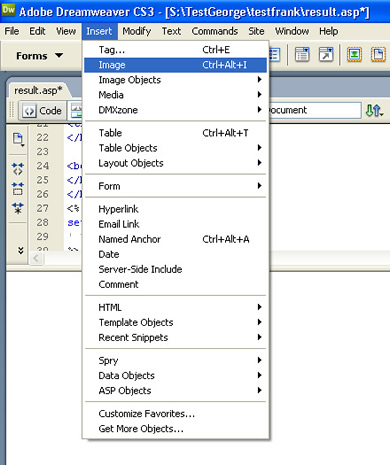Open the File menu
Viewport: 390px width, 465px height.
[12, 31]
